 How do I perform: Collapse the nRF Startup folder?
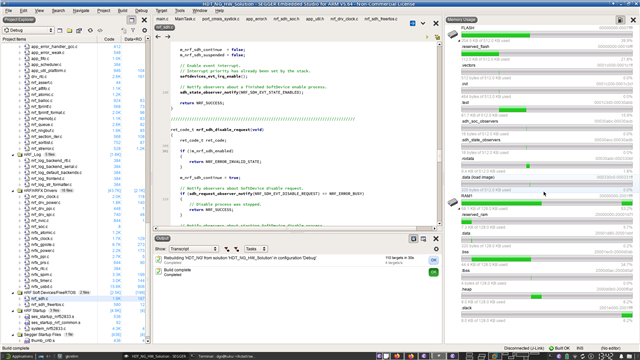click(13, 311)
